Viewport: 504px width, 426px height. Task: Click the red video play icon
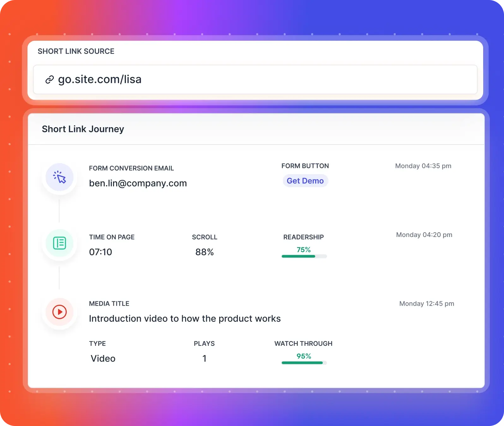click(59, 312)
